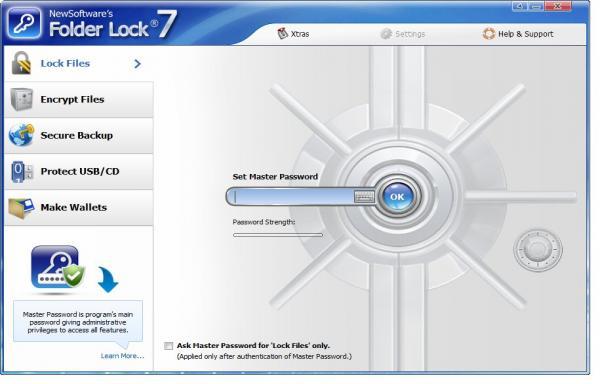
Task: Click the blue OK button
Action: coord(397,197)
